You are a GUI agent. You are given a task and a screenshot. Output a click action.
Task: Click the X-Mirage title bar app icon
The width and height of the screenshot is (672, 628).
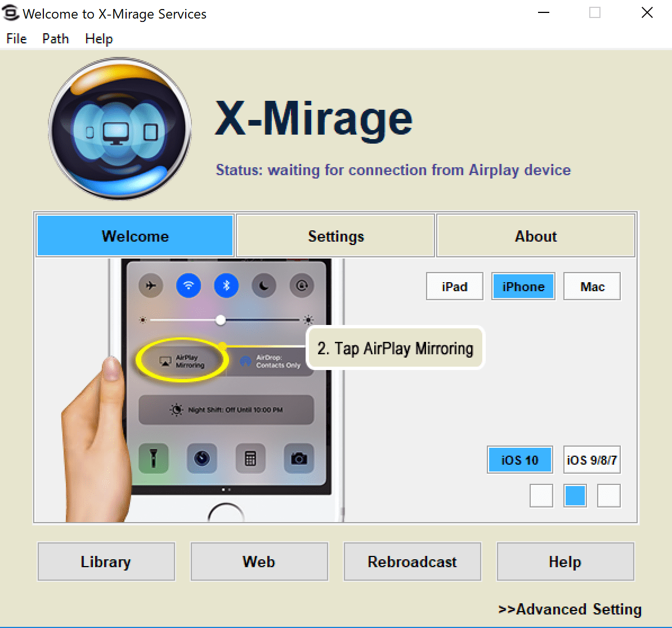(x=11, y=13)
